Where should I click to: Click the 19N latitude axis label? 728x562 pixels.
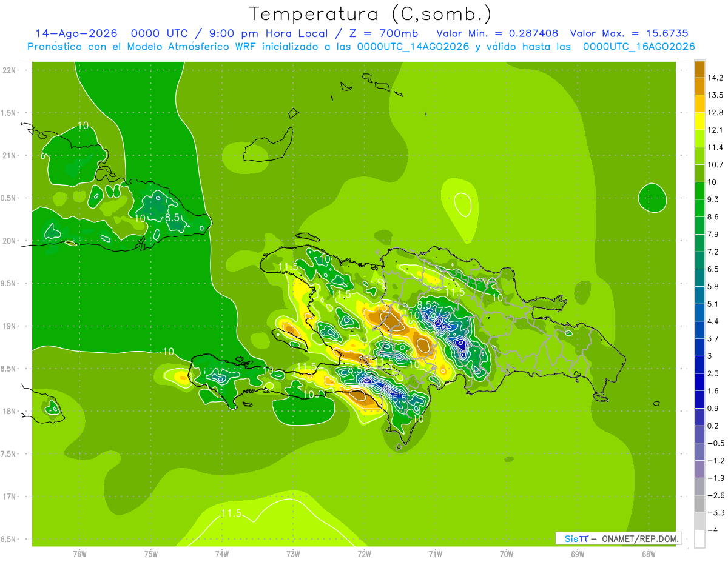point(9,326)
